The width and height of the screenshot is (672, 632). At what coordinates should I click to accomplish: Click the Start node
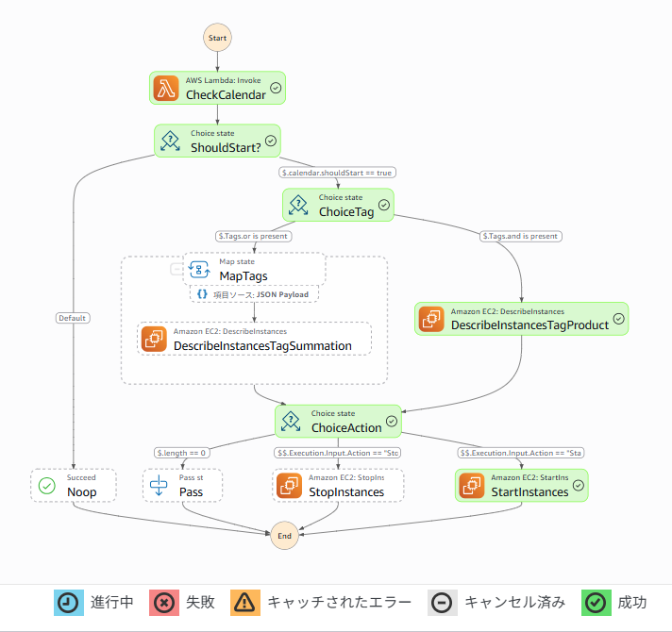[217, 38]
